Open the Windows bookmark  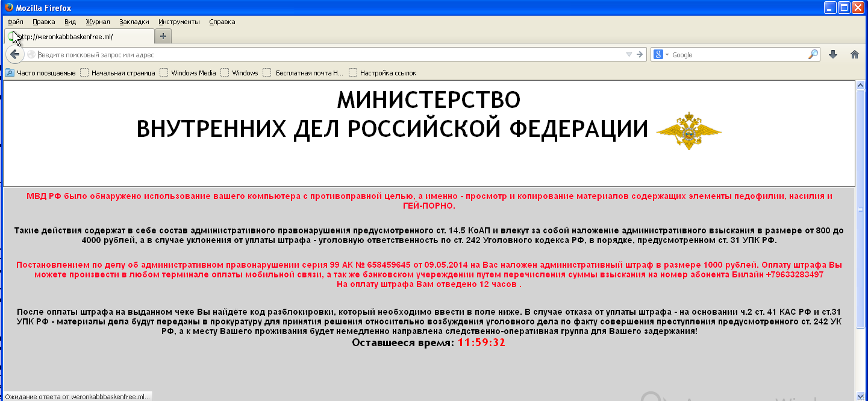[239, 73]
